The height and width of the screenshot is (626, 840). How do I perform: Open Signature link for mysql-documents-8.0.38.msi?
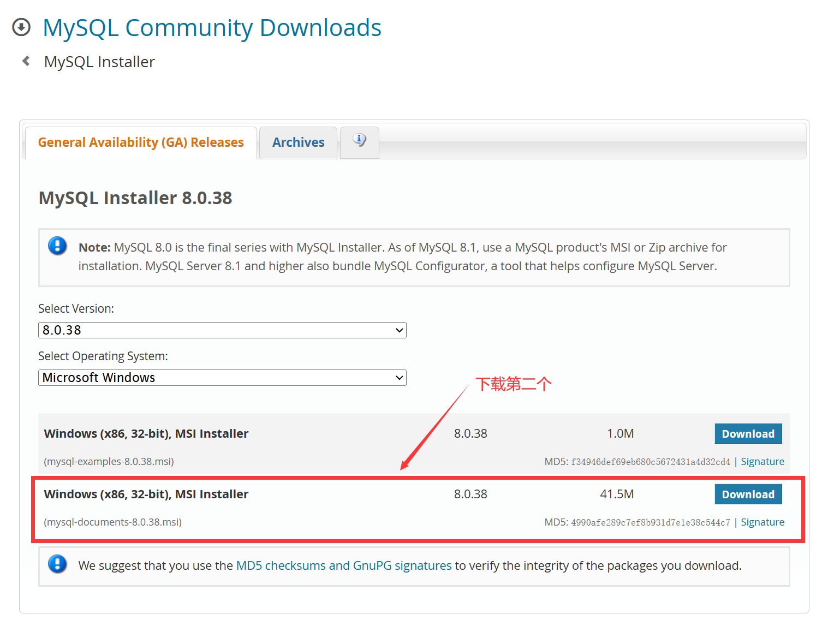[762, 522]
